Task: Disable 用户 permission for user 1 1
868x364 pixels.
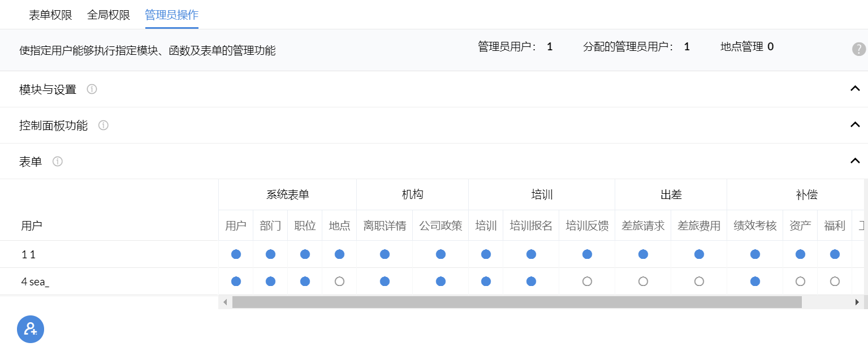Action: 236,254
